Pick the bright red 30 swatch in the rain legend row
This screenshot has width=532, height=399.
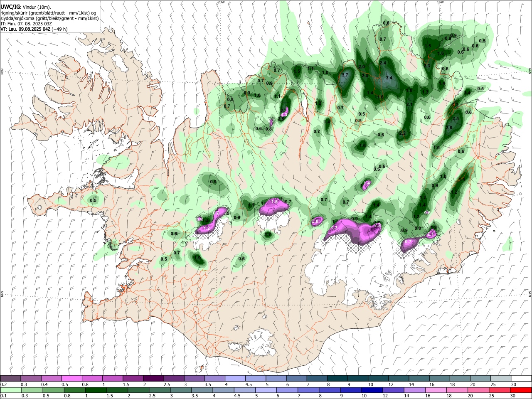point(521,390)
